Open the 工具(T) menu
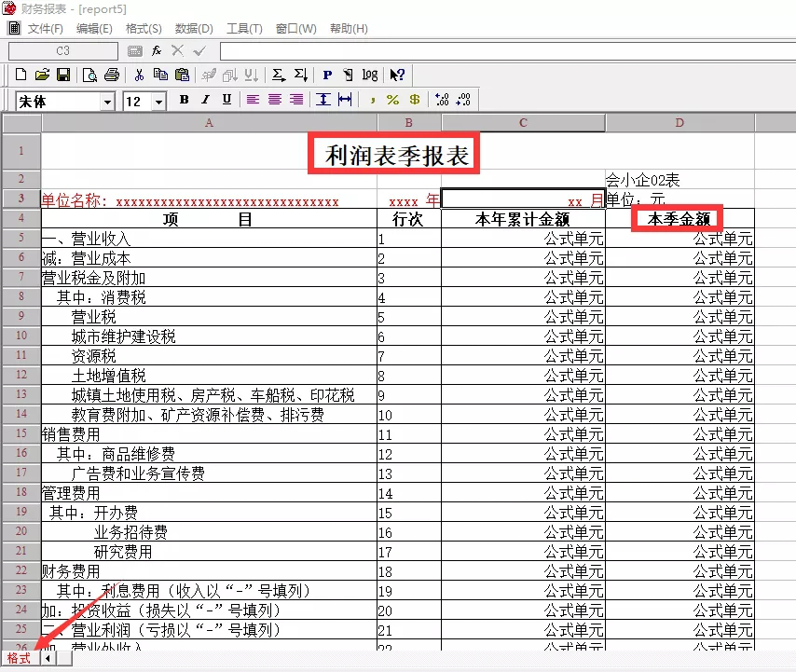This screenshot has width=796, height=672. 244,29
